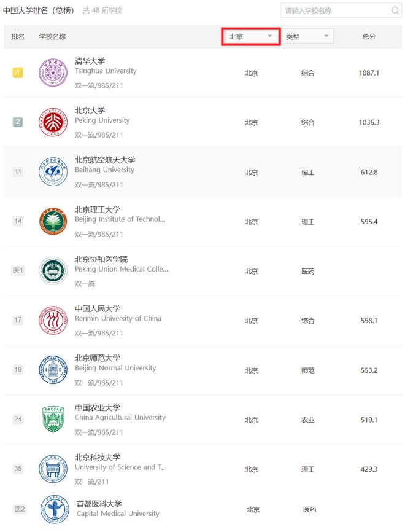Click the 北京 dropdown arrow
The height and width of the screenshot is (532, 405).
click(270, 36)
